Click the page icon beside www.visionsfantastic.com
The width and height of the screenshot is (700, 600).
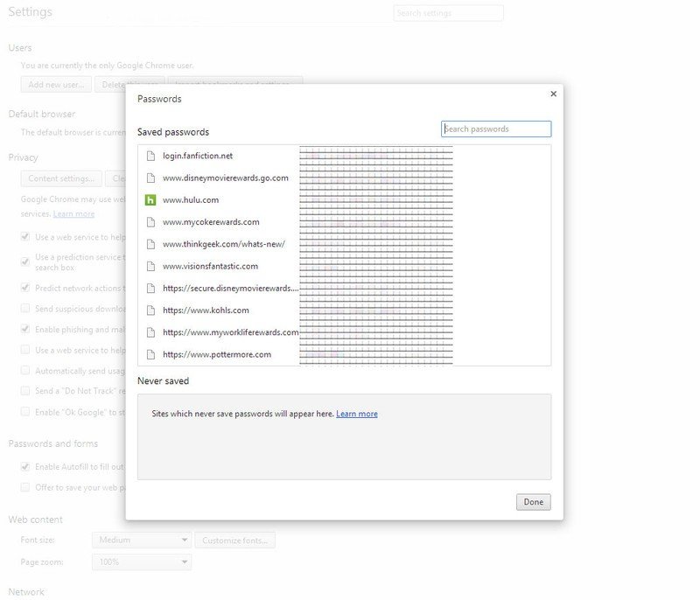pos(150,266)
